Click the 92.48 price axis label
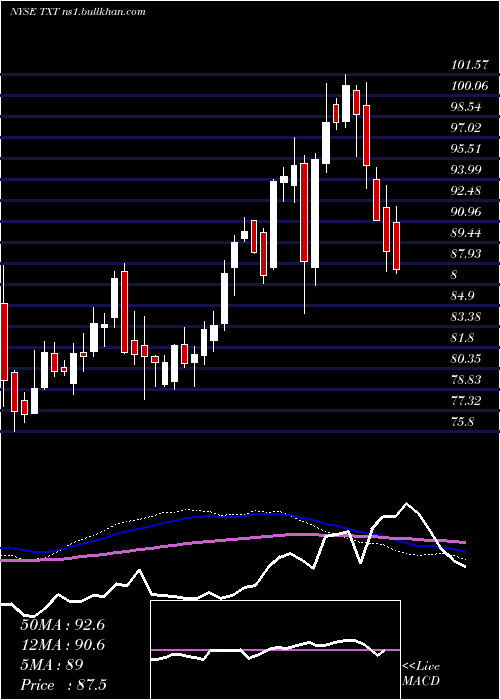 pyautogui.click(x=466, y=191)
